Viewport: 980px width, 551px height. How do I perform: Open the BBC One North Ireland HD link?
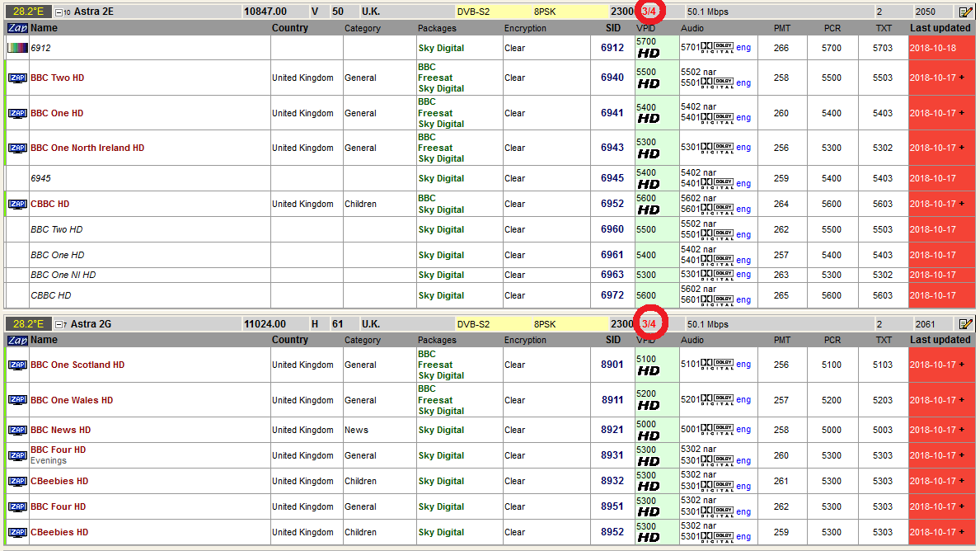[x=87, y=148]
